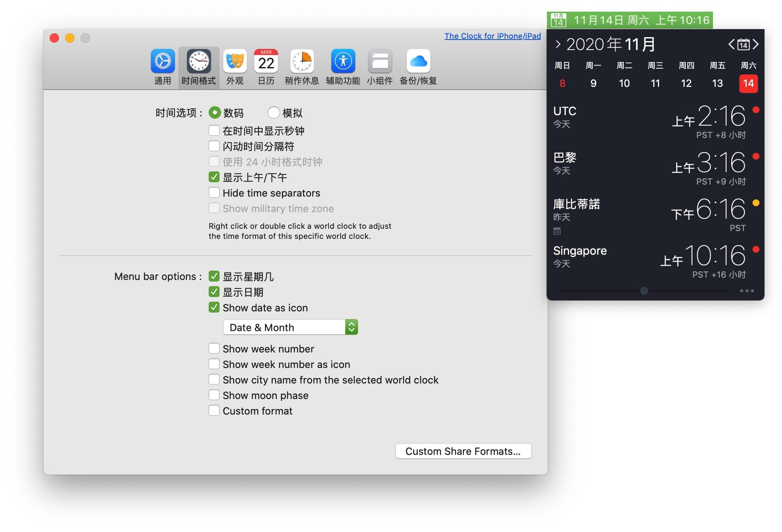Open the Date & Month dropdown
Viewport: 782px width, 532px height.
pos(290,327)
